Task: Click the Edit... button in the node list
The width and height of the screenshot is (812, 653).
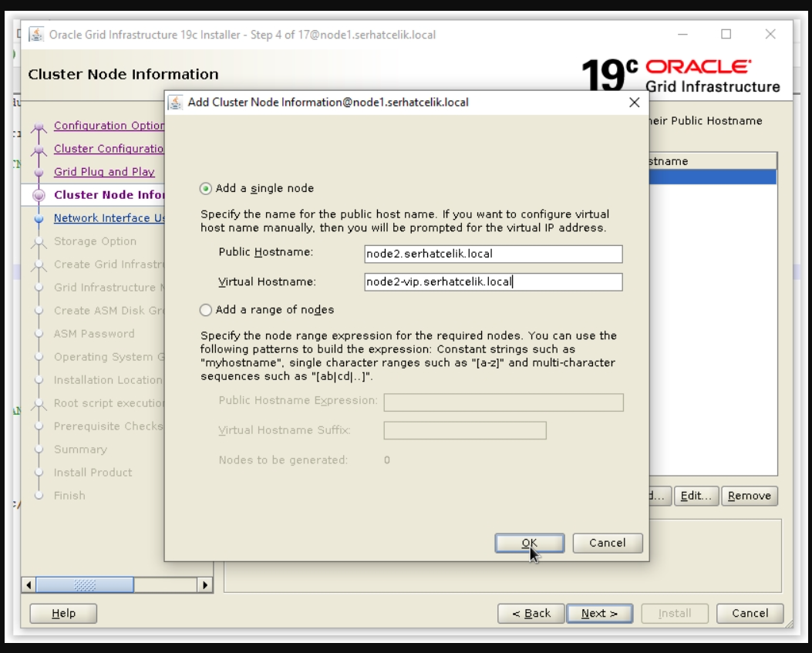Action: [696, 496]
